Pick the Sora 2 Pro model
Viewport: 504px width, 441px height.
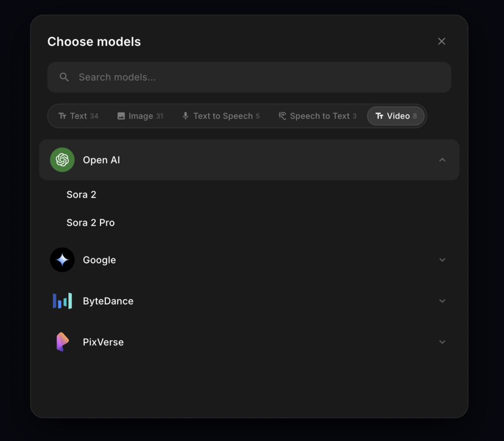91,222
